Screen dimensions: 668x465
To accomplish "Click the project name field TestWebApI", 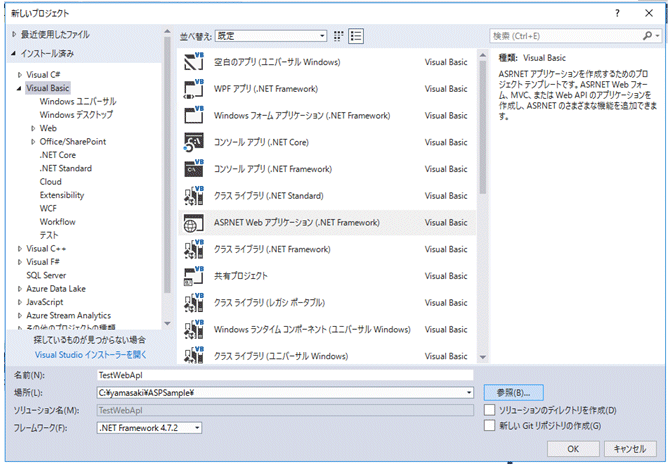I will point(285,375).
